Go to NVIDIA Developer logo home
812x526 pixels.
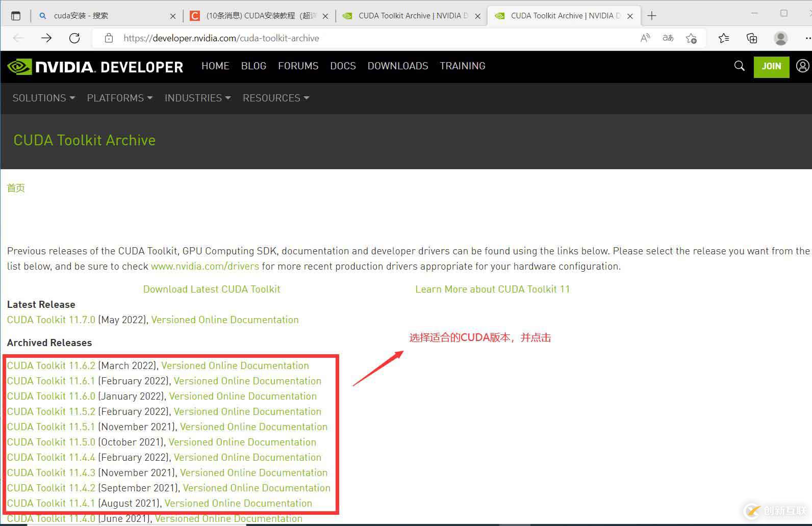pos(95,66)
